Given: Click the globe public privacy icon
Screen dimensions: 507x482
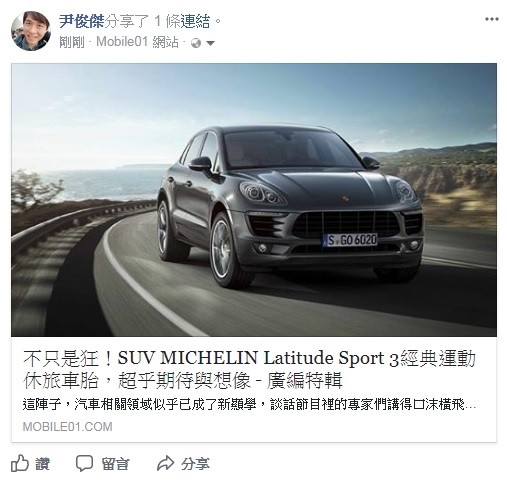Looking at the screenshot, I should [x=196, y=43].
